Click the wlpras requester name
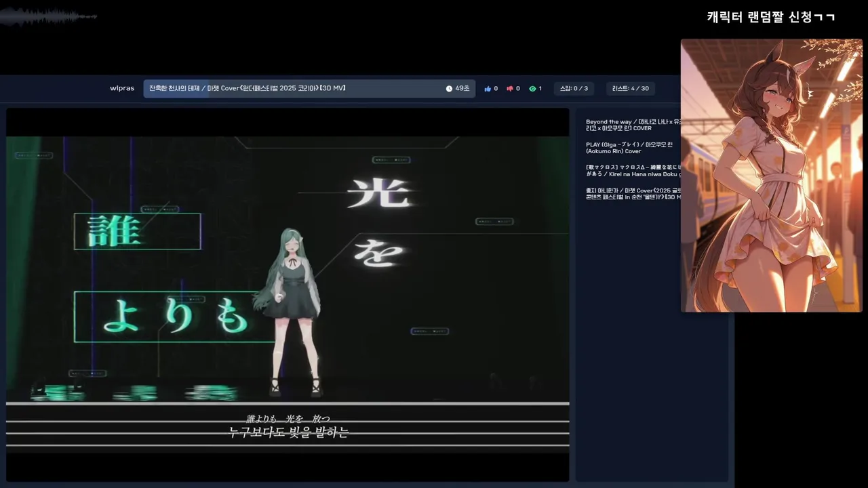 click(x=122, y=88)
